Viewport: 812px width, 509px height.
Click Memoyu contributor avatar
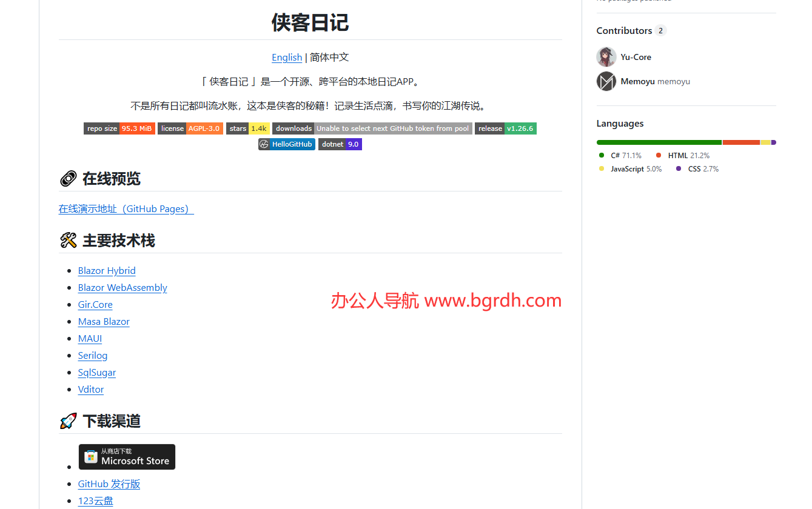tap(606, 81)
